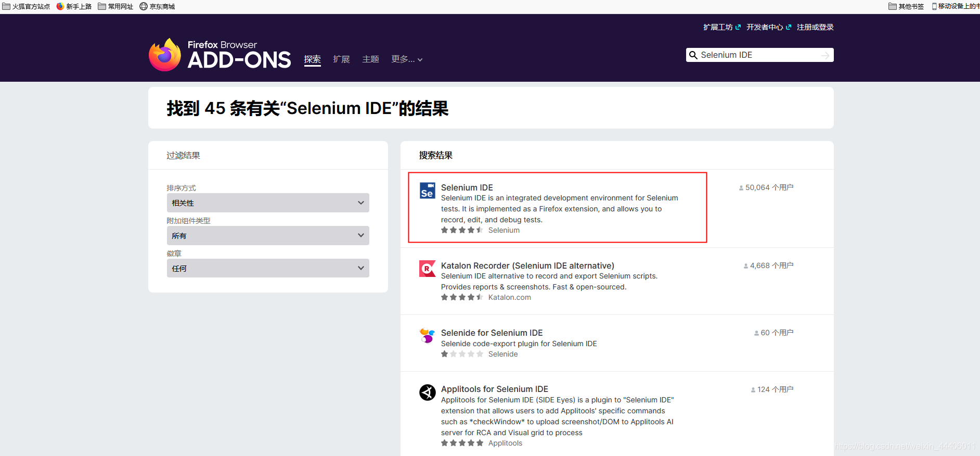This screenshot has height=456, width=980.
Task: Open Selenide for Selenium IDE title
Action: pos(492,333)
